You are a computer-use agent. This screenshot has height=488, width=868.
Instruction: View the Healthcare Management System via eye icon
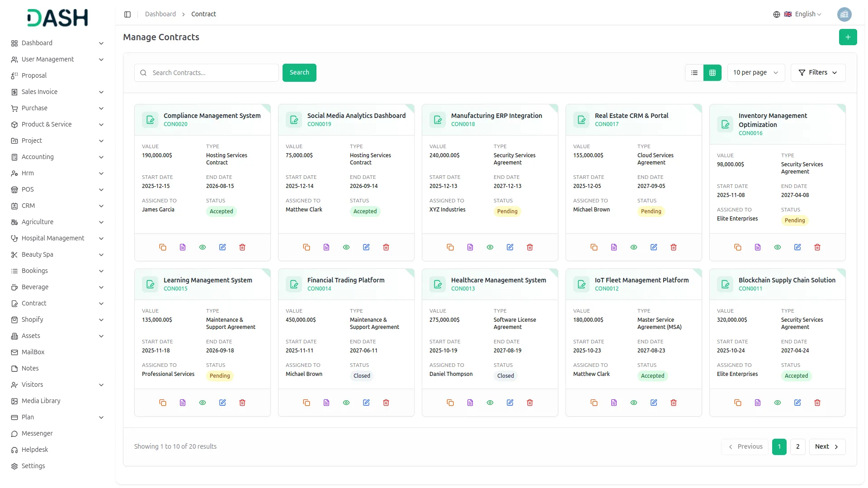tap(490, 403)
